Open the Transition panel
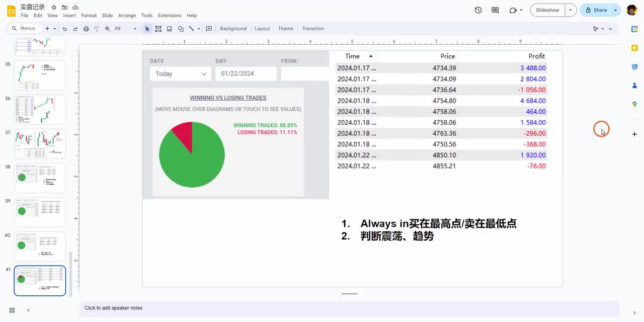Image resolution: width=644 pixels, height=322 pixels. 313,29
